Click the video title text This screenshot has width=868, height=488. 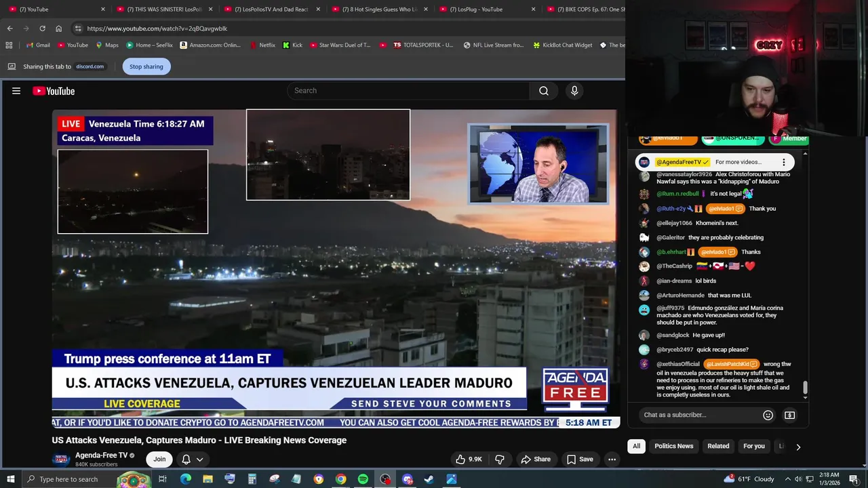coord(199,440)
